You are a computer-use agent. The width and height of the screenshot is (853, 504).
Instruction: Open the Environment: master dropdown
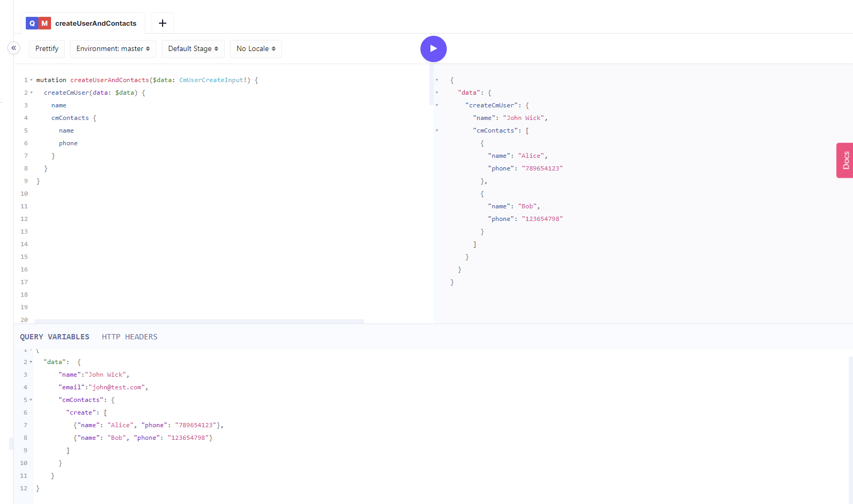pyautogui.click(x=113, y=48)
